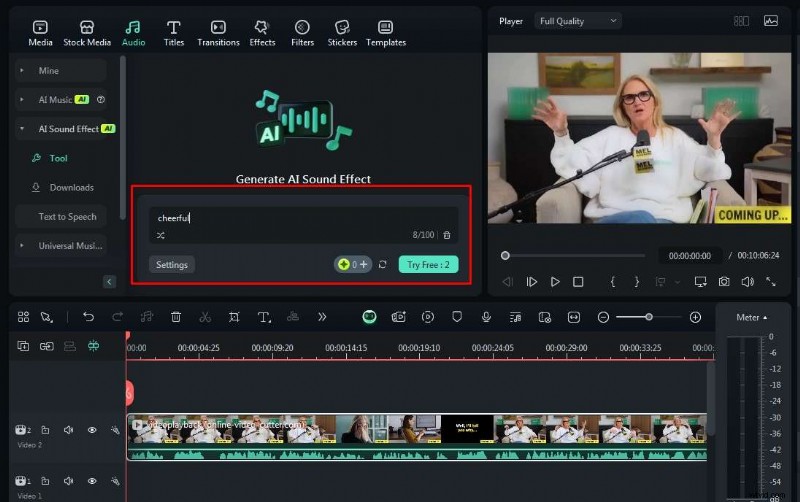Click the green AI assistant face icon
This screenshot has height=502, width=800.
369,317
